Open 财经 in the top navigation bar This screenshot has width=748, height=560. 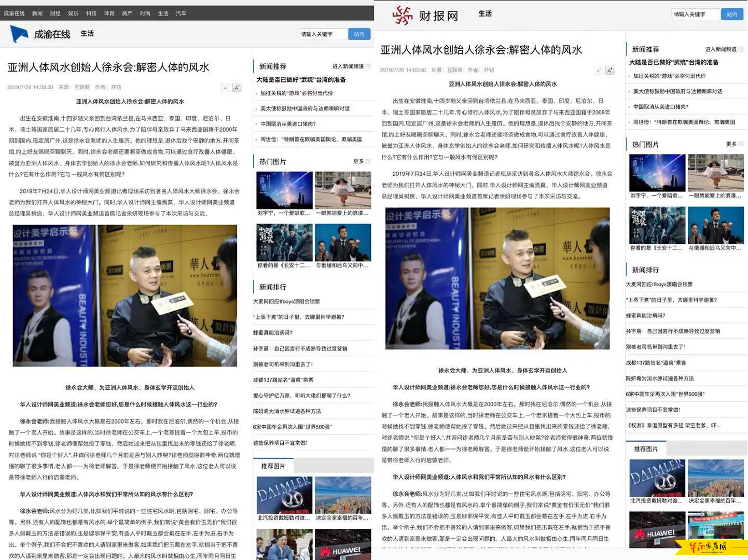click(56, 13)
